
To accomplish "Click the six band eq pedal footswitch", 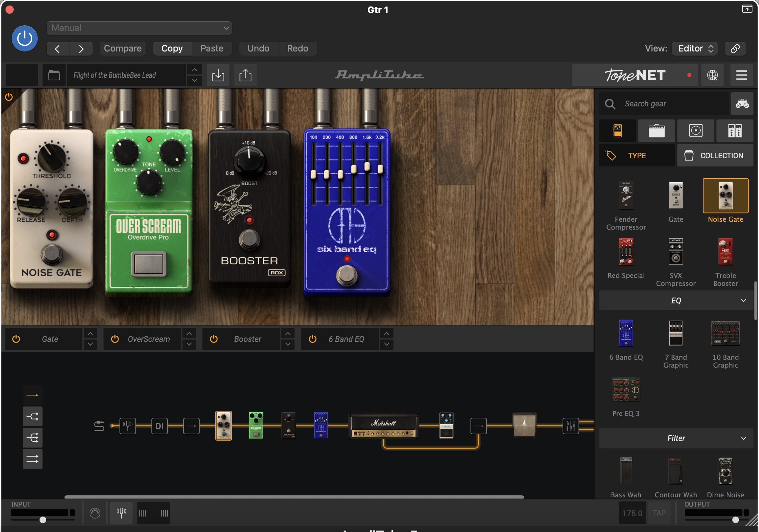I will (x=347, y=275).
